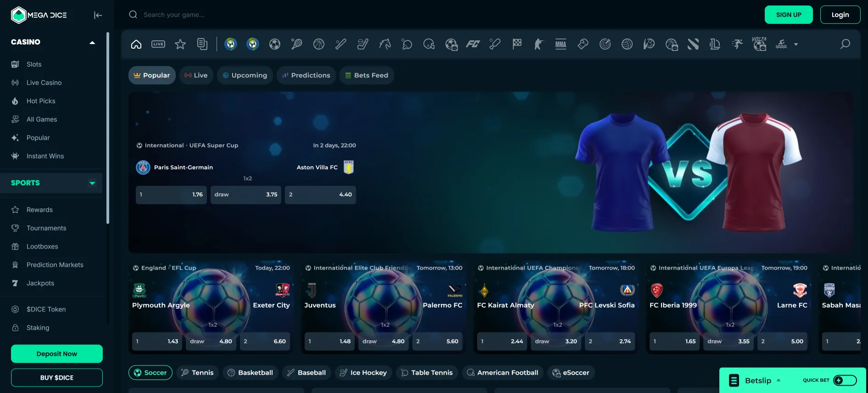This screenshot has height=393, width=868.
Task: Switch to the Upcoming tab
Action: tap(245, 75)
